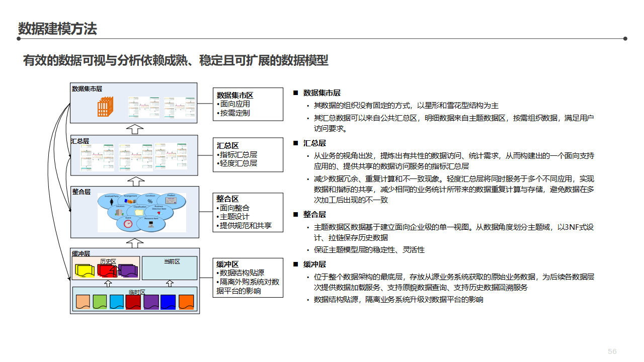Click the up arrow above 汇总层 box
This screenshot has width=644, height=362.
[x=135, y=129]
